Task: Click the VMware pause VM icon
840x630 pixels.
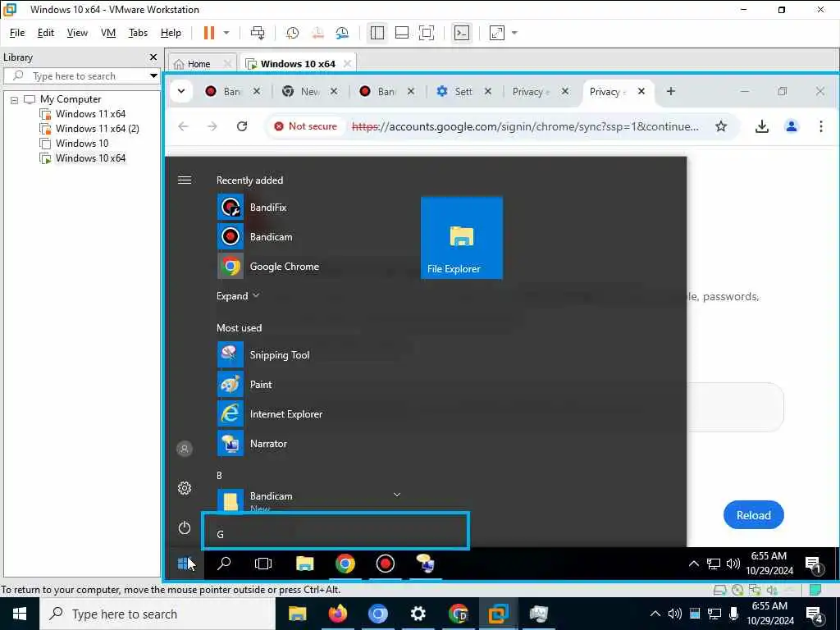Action: pos(209,33)
